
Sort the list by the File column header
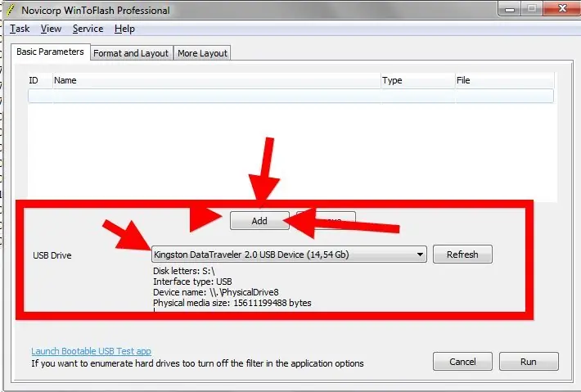505,80
